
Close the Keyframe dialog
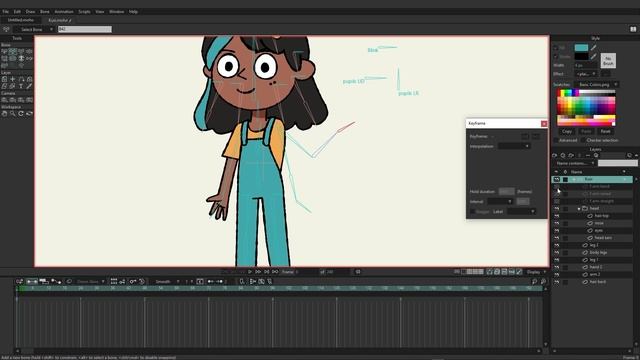544,123
